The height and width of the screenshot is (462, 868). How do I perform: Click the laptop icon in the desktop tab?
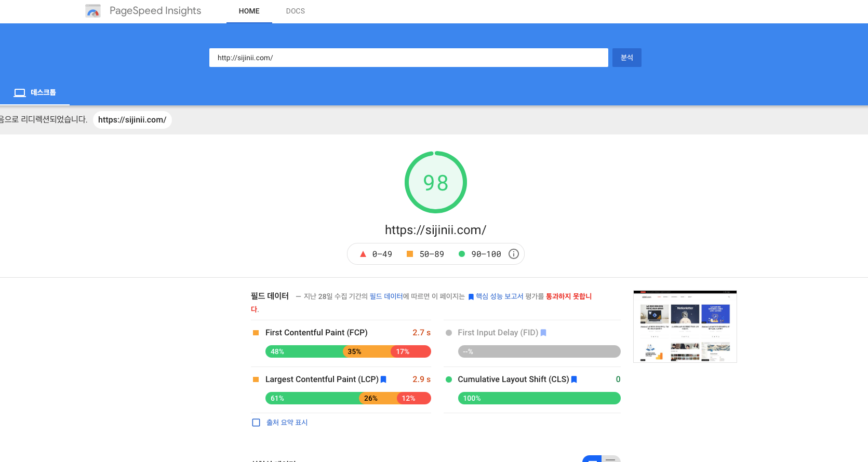point(20,92)
